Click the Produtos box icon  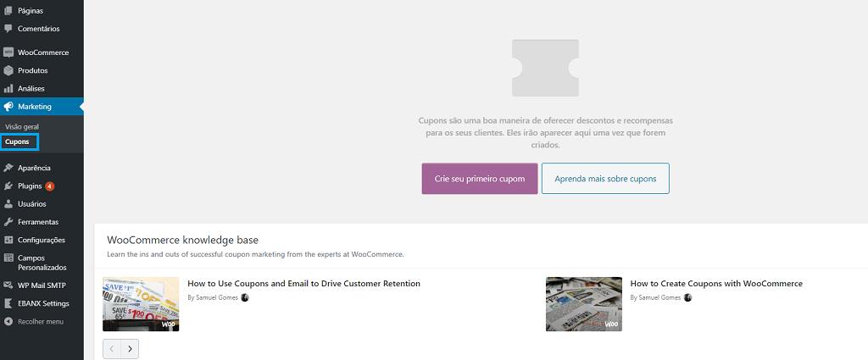tap(8, 70)
